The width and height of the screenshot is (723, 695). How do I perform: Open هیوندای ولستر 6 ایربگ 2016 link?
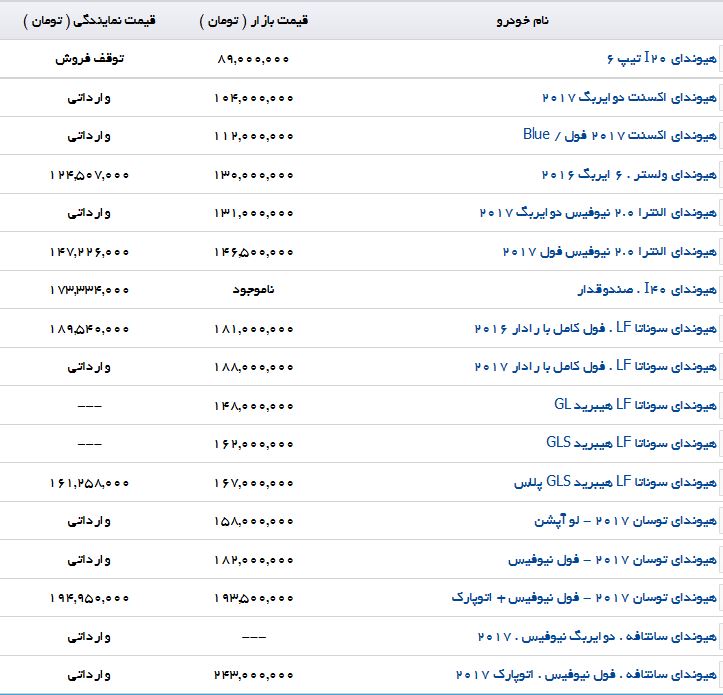click(x=629, y=175)
